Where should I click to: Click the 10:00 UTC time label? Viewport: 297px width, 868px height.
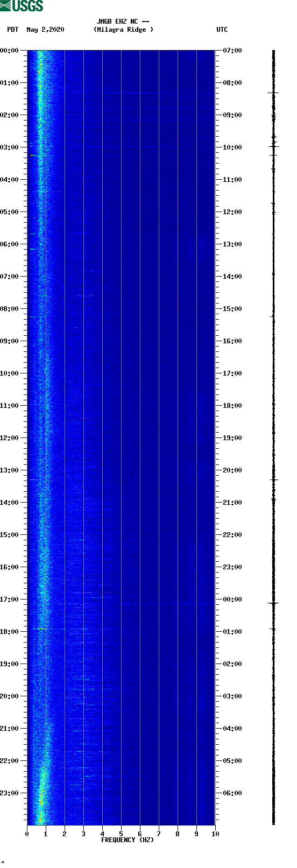[232, 147]
